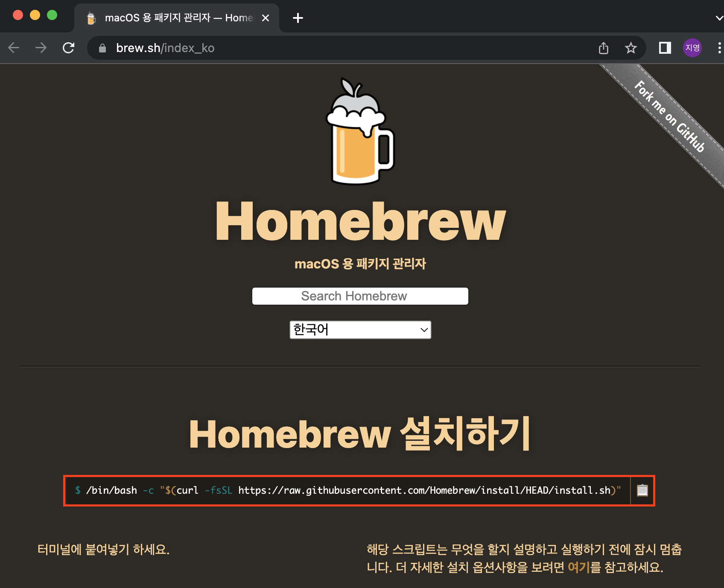Click the Homebrew beer mug logo

[361, 131]
